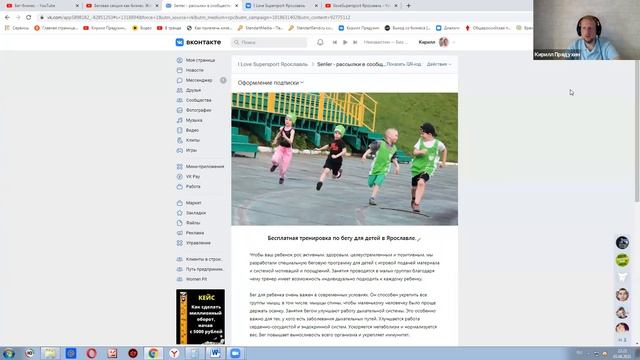
Task: Click Показать QR-код link
Action: click(404, 64)
